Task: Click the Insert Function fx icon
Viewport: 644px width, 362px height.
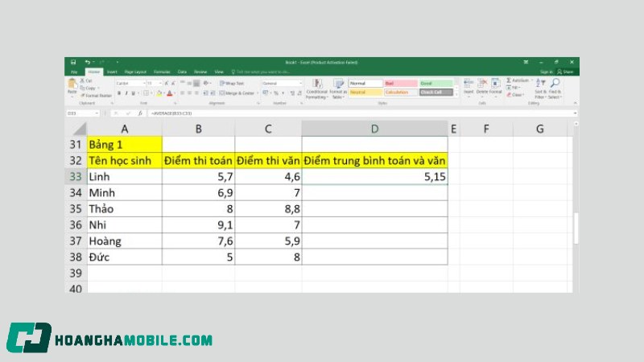Action: 141,113
